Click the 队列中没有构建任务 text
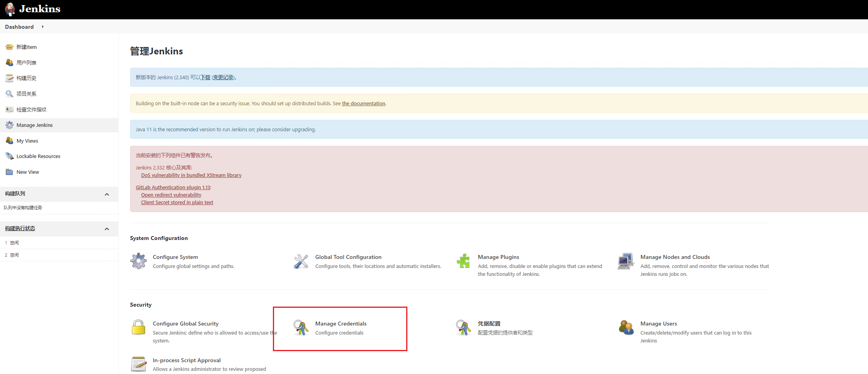Image resolution: width=868 pixels, height=374 pixels. click(x=23, y=208)
